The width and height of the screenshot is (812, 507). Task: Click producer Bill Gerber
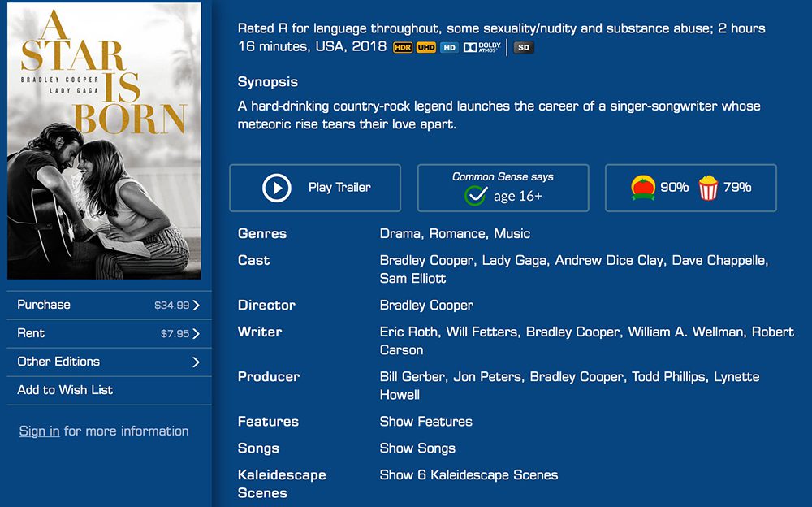pyautogui.click(x=412, y=377)
